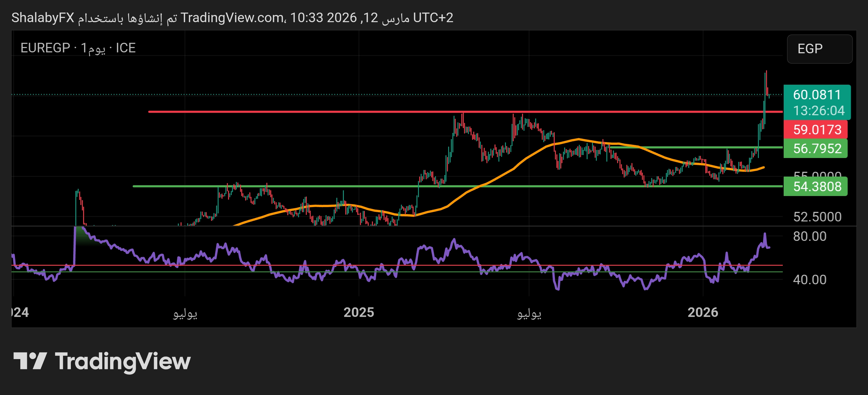Click the EUREGP symbol title

(x=45, y=48)
